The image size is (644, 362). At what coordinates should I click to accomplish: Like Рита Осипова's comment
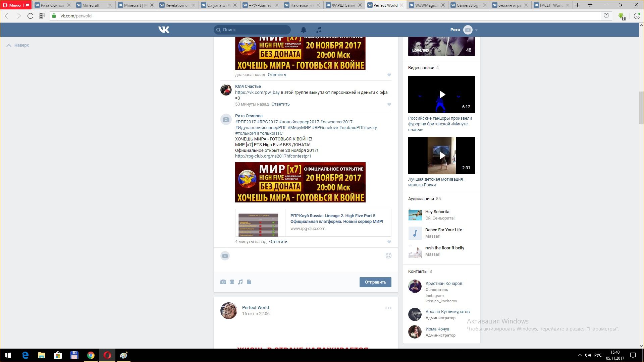click(x=389, y=242)
